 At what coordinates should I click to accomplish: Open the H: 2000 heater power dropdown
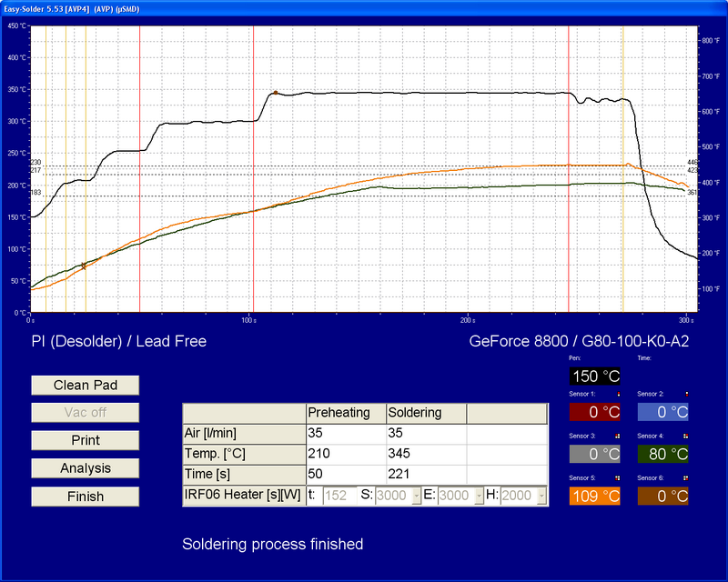(x=541, y=496)
